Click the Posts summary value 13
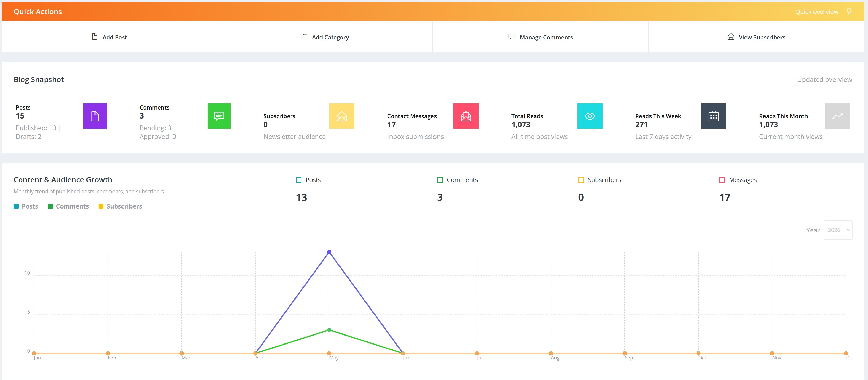 click(301, 197)
